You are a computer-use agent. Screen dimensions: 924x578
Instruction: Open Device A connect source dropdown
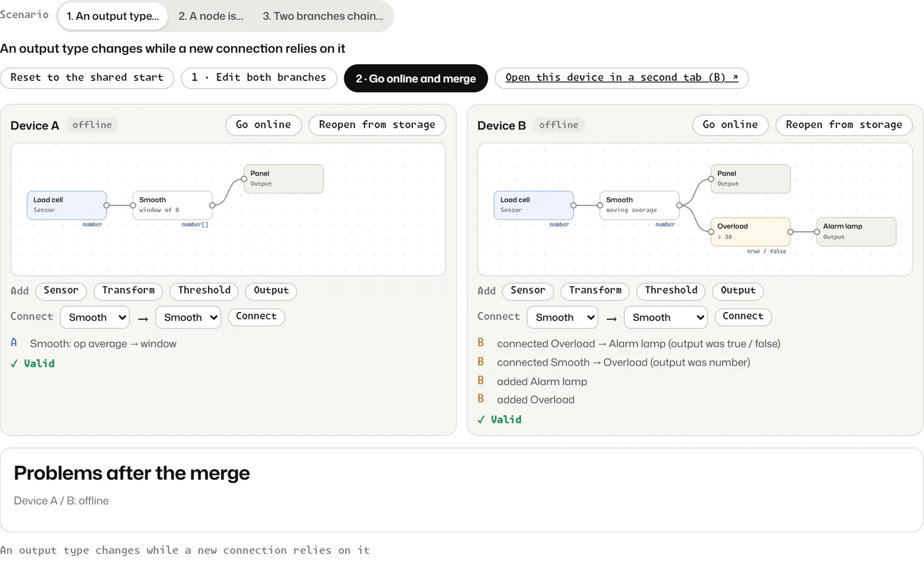click(97, 317)
